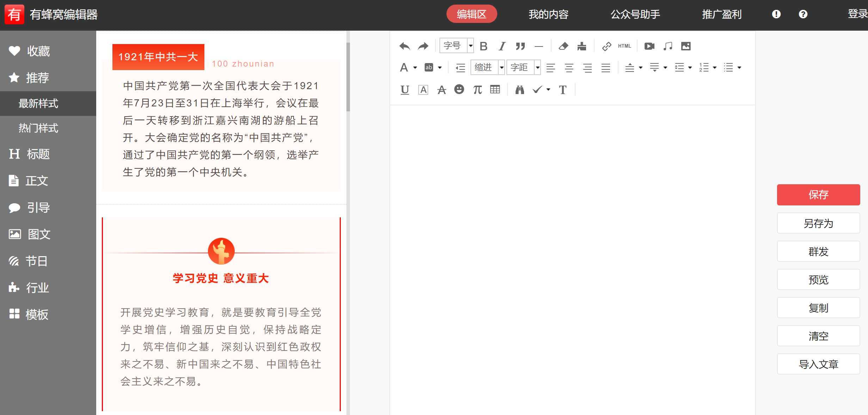The width and height of the screenshot is (868, 415).
Task: Insert a video with the video icon
Action: coord(649,46)
